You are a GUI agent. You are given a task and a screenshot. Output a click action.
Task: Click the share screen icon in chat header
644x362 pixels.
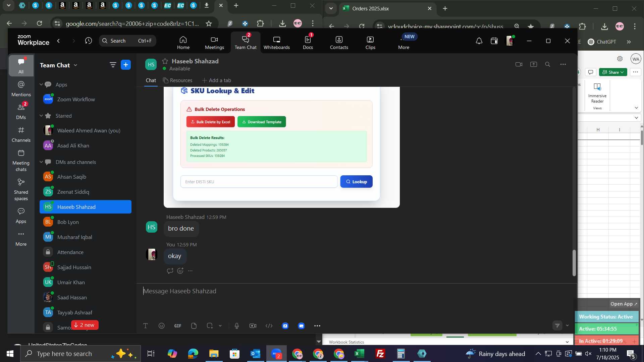point(534,64)
